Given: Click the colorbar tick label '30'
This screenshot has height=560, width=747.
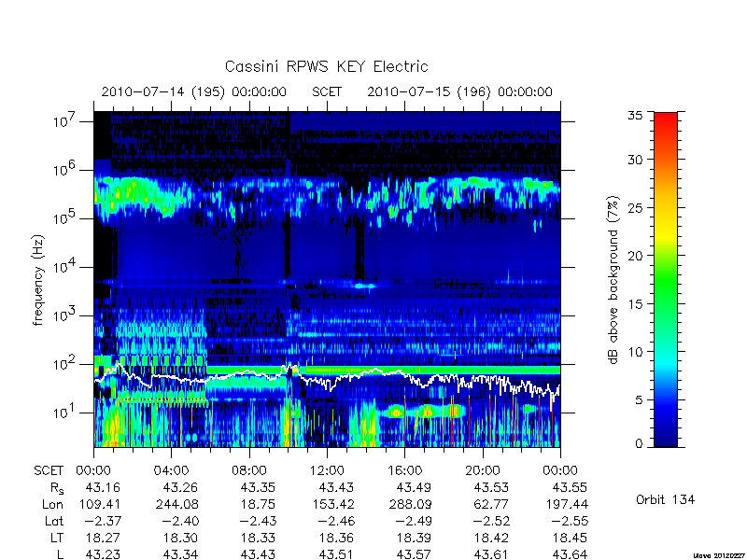Looking at the screenshot, I should point(635,159).
